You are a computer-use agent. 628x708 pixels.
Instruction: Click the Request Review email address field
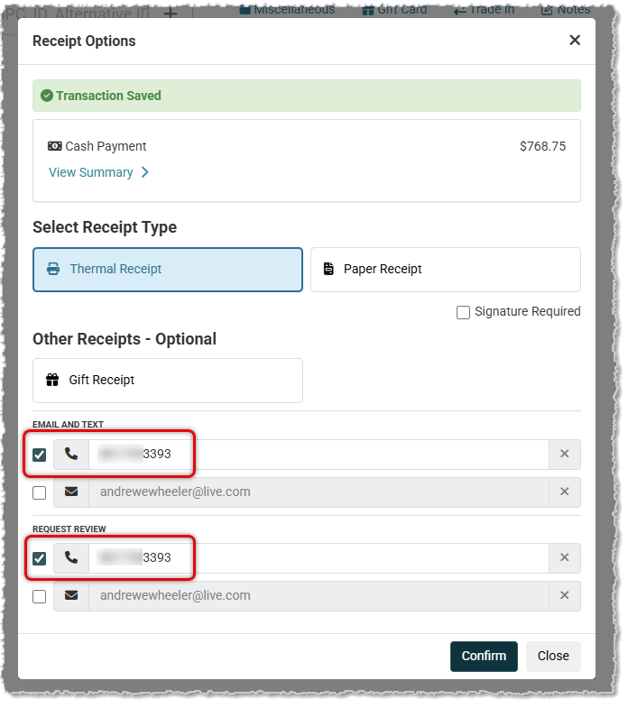click(x=319, y=596)
